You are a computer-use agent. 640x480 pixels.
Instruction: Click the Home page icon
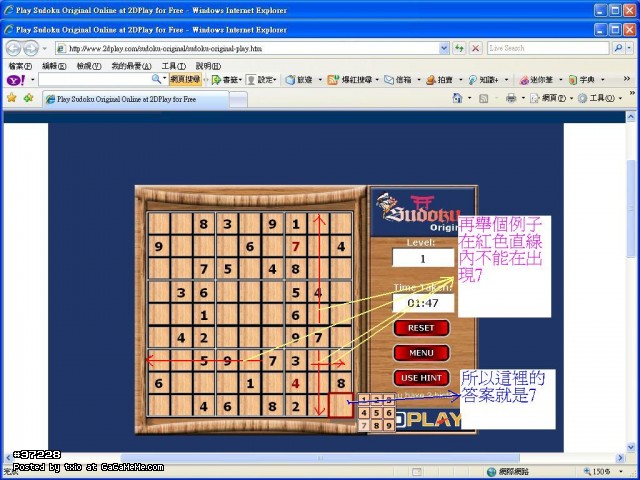click(x=458, y=98)
